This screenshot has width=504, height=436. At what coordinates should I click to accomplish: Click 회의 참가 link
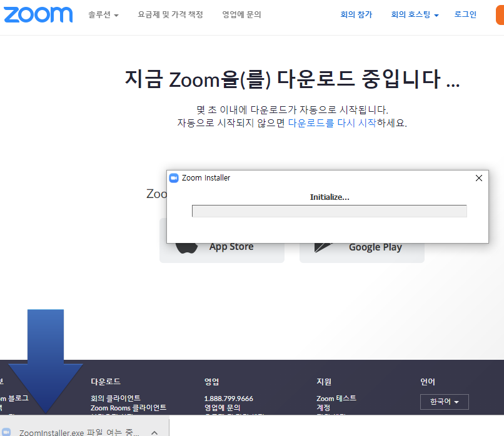(x=356, y=14)
